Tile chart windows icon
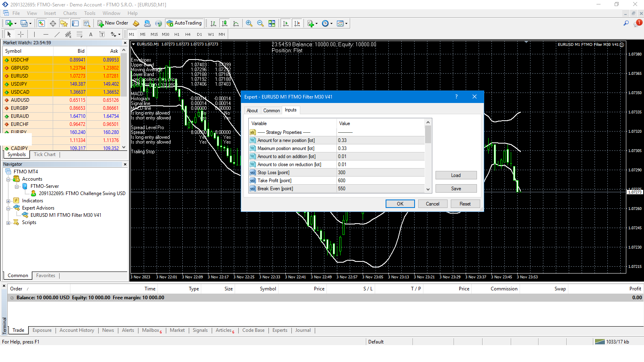 (x=272, y=23)
